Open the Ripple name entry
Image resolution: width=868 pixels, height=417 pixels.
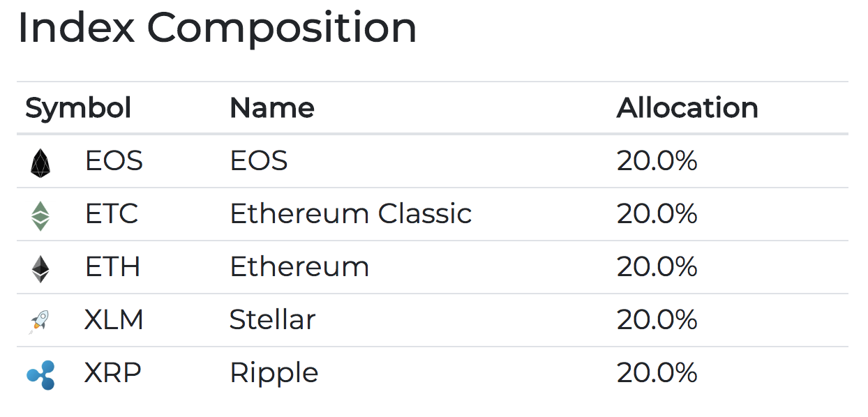tap(274, 373)
